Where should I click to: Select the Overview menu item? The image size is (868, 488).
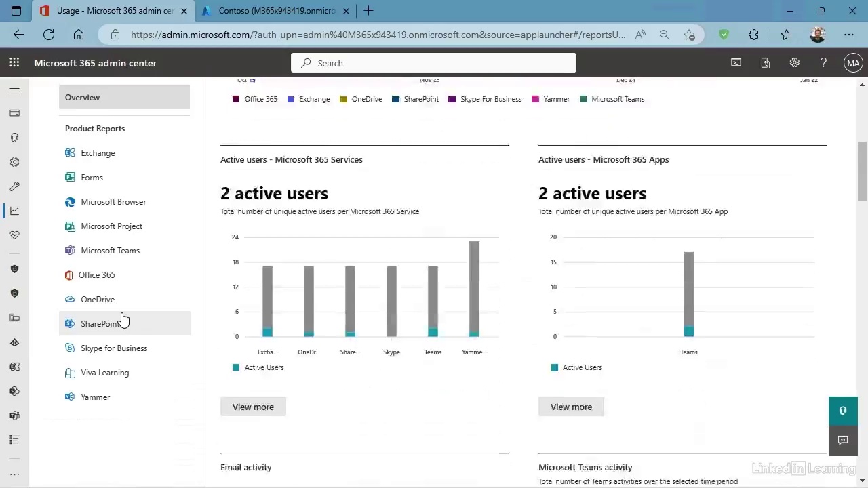click(x=124, y=98)
